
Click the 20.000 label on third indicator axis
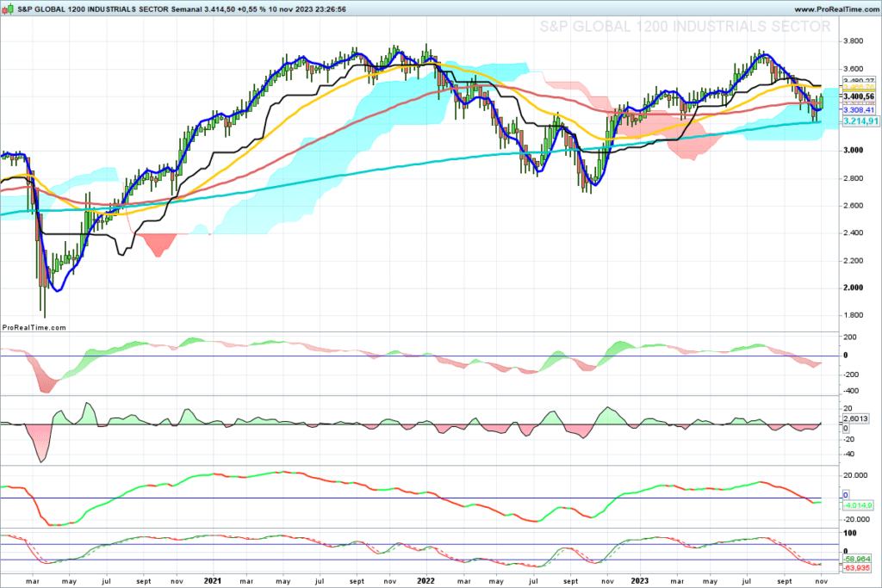[855, 475]
